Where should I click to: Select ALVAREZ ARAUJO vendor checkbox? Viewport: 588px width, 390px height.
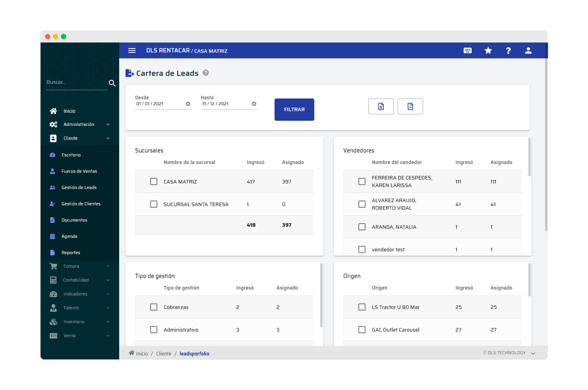[362, 204]
